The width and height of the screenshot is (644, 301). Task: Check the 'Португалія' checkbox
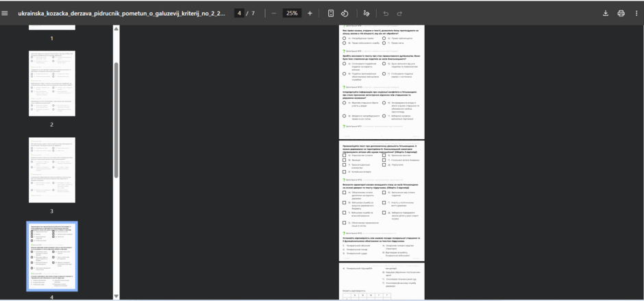(x=384, y=165)
